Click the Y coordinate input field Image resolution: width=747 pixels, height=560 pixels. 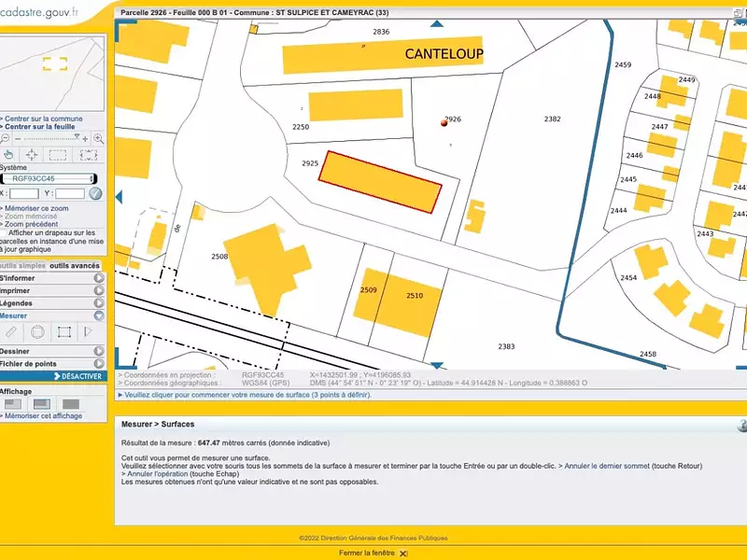[70, 193]
